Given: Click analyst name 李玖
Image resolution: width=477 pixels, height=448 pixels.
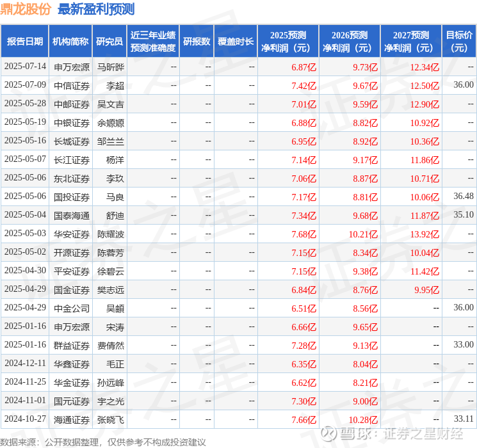Looking at the screenshot, I should (115, 179).
